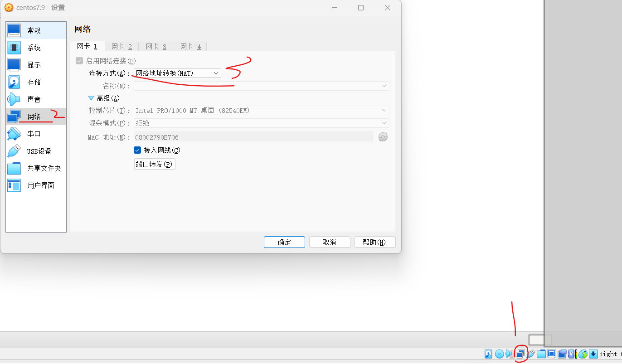Image resolution: width=622 pixels, height=364 pixels.
Task: Click the circled network adapter status icon
Action: tap(520, 354)
